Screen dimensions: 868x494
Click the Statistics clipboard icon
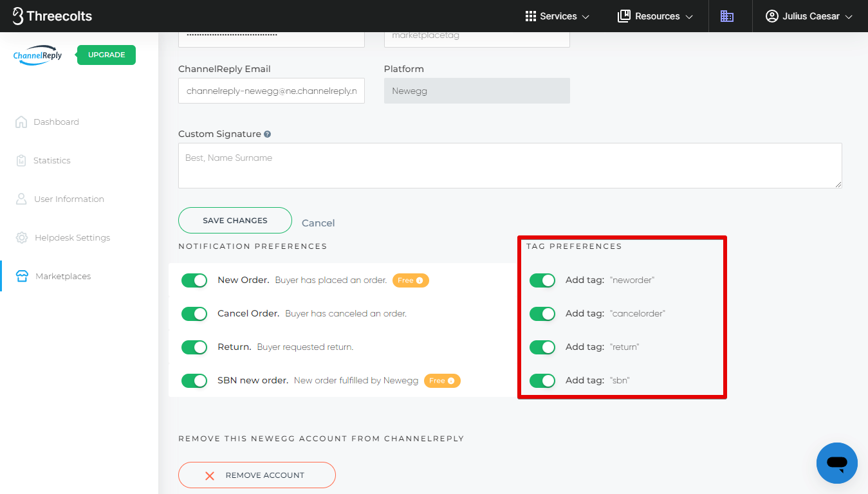pyautogui.click(x=21, y=160)
